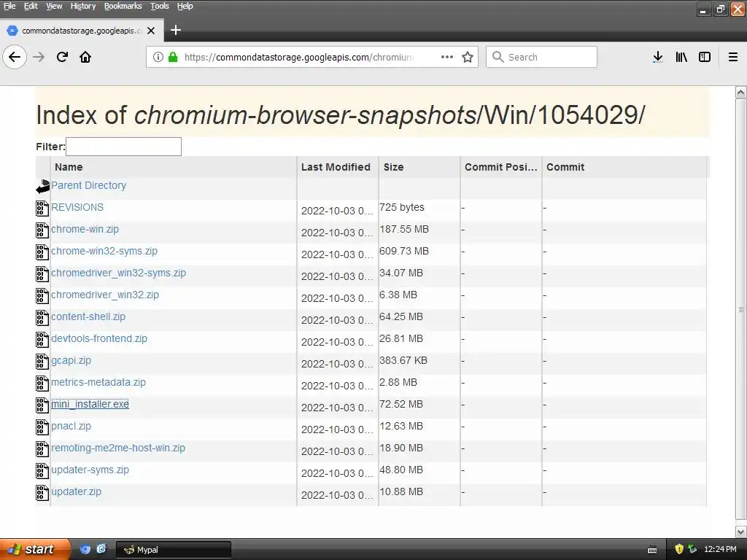Download chromedriver_win32.zip
The width and height of the screenshot is (747, 560).
pos(105,295)
